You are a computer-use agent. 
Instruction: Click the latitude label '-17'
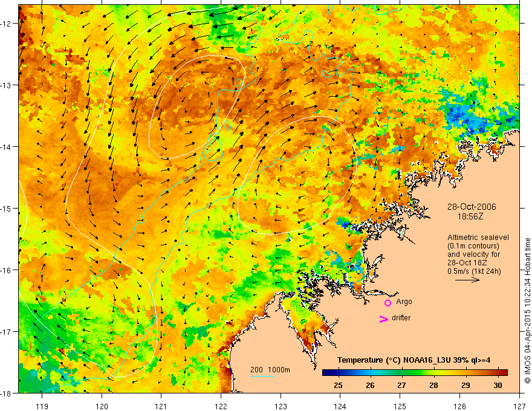pyautogui.click(x=6, y=331)
